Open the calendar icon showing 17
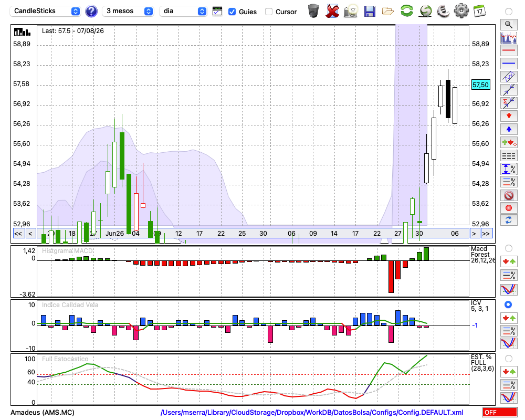 click(479, 11)
